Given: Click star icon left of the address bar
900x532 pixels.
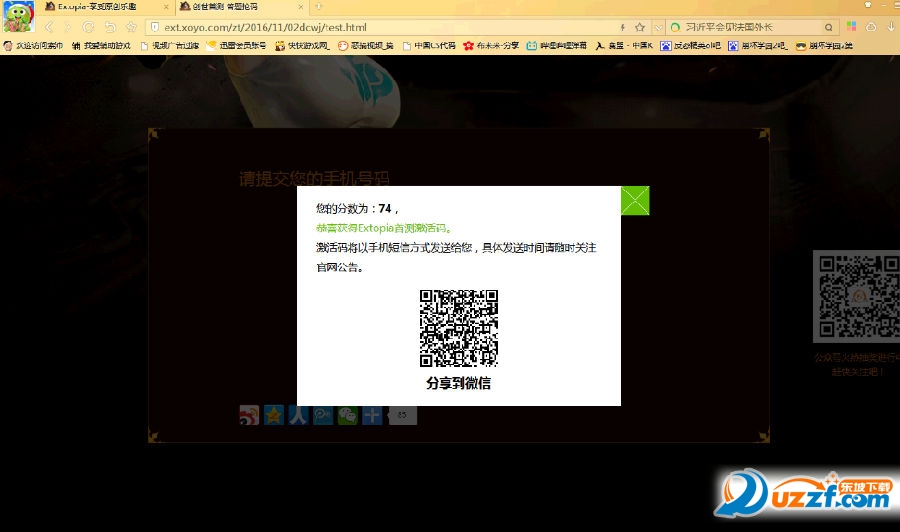Looking at the screenshot, I should (131, 27).
